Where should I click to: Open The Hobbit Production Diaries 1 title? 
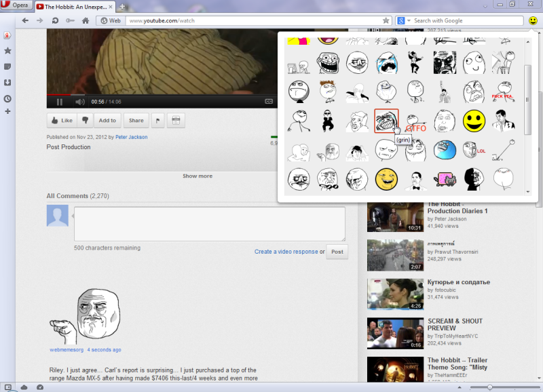pyautogui.click(x=457, y=208)
